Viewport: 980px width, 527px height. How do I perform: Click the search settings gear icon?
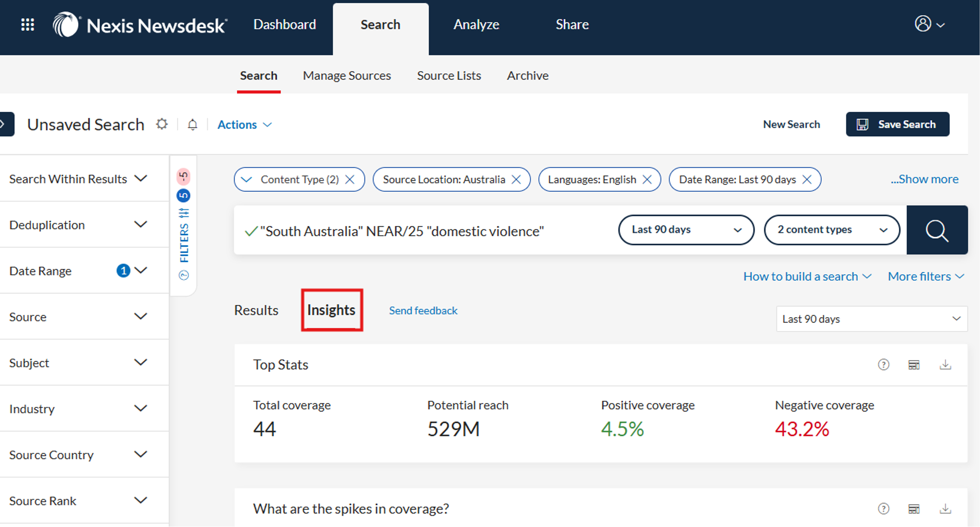point(161,124)
